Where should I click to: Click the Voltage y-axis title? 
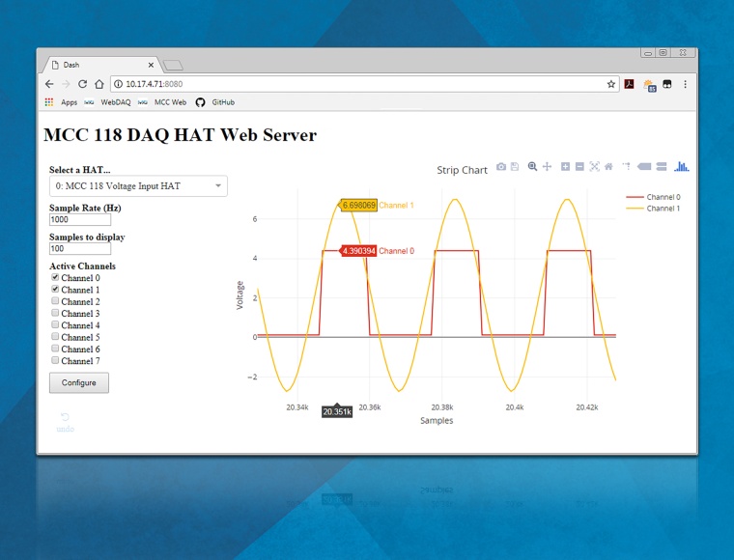tap(240, 295)
